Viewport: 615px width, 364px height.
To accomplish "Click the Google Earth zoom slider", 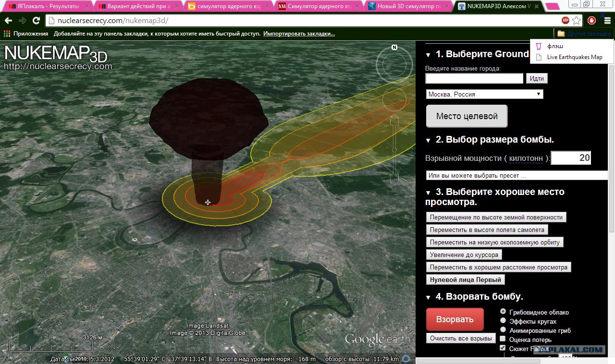I will tap(394, 149).
